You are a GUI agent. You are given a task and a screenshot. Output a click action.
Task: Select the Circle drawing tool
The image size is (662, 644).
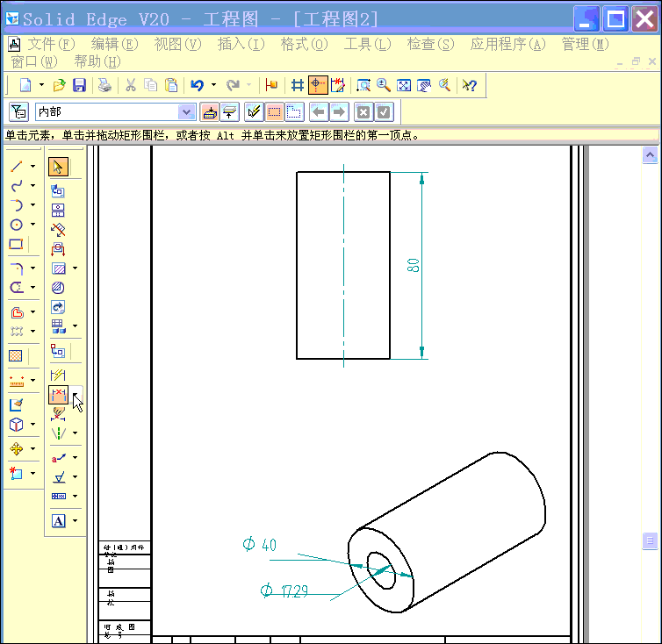16,225
